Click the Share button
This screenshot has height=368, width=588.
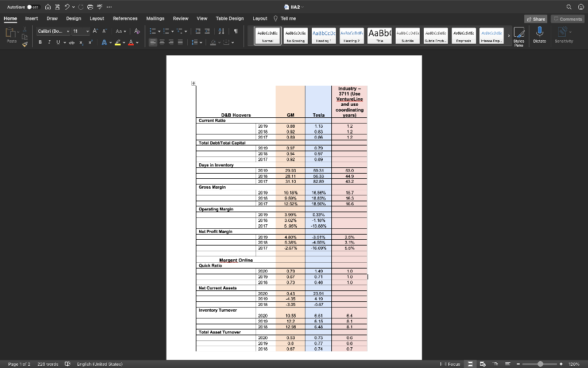pos(536,19)
